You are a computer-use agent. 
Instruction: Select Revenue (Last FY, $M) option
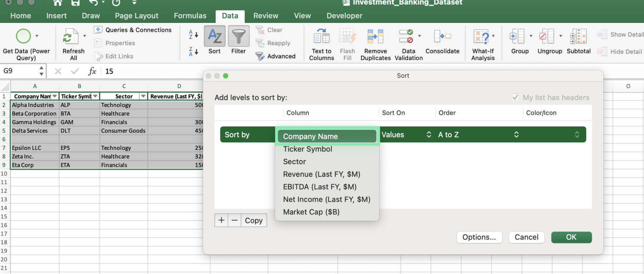[x=327, y=174]
